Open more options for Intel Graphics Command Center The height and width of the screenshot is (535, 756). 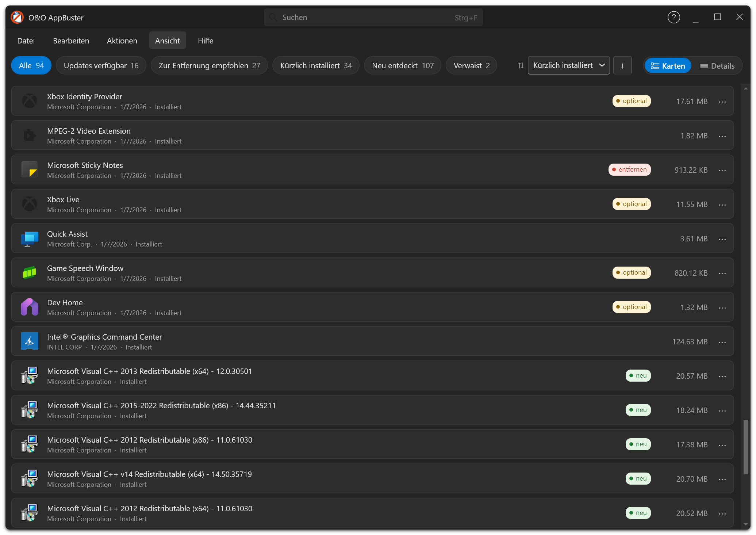click(722, 342)
